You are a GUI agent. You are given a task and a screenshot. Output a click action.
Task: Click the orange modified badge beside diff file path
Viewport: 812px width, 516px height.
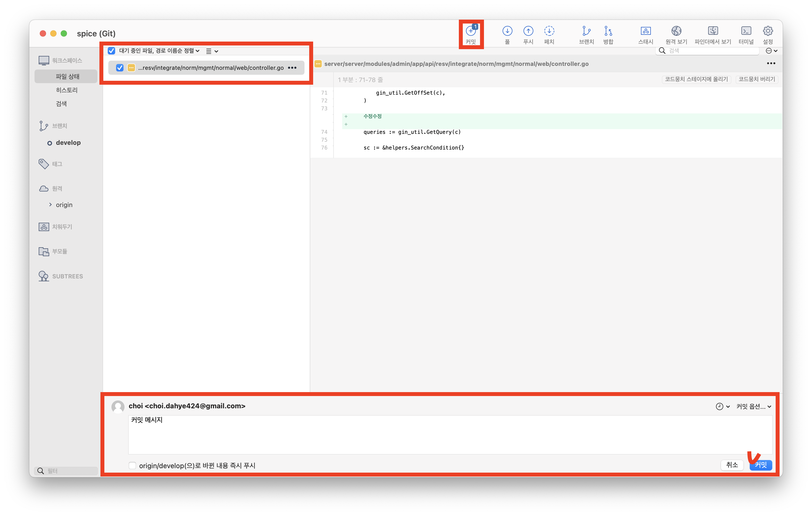coord(318,64)
